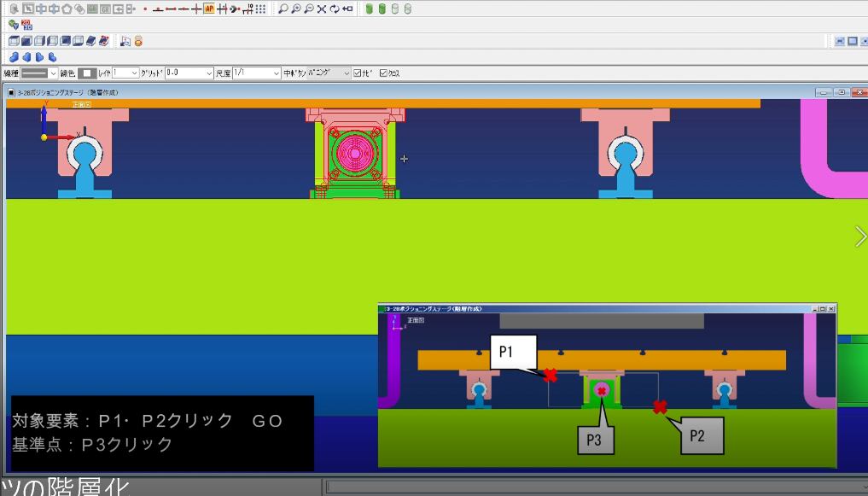This screenshot has height=496, width=868.
Task: Click the dot grid snap icon
Action: [259, 9]
